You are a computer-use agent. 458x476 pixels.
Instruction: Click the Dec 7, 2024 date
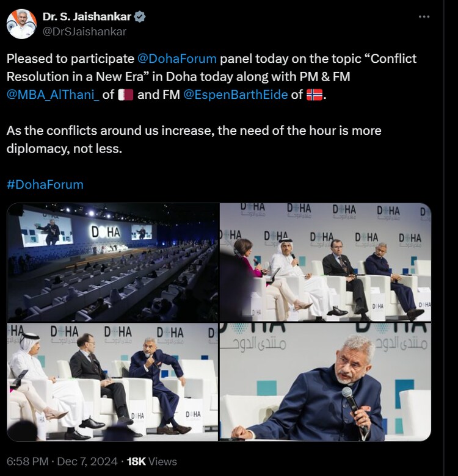89,461
